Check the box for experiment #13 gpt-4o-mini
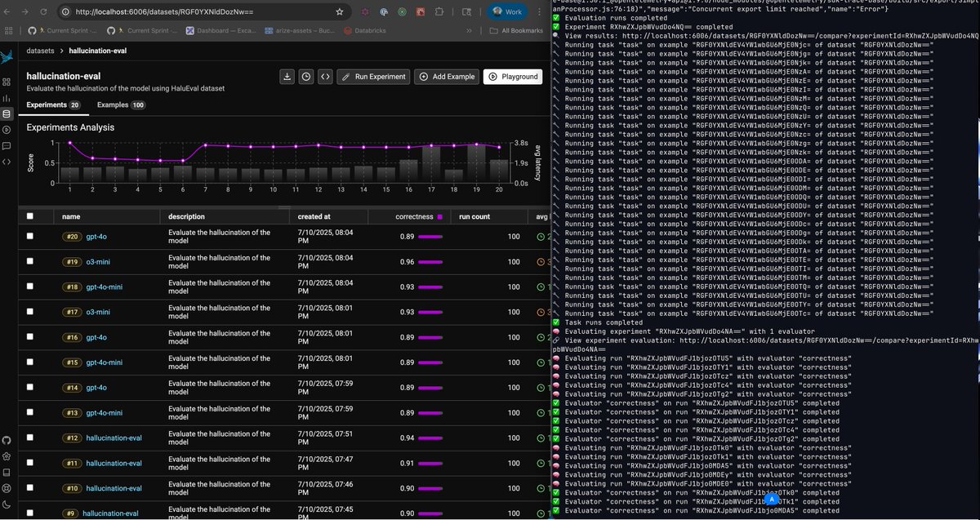This screenshot has height=520, width=980. pyautogui.click(x=30, y=413)
